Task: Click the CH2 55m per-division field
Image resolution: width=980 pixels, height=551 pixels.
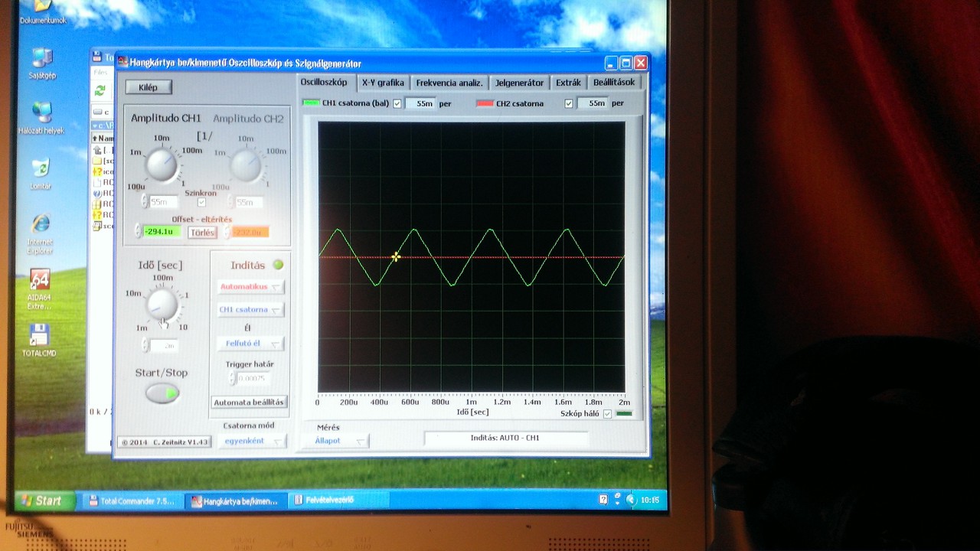Action: point(592,103)
